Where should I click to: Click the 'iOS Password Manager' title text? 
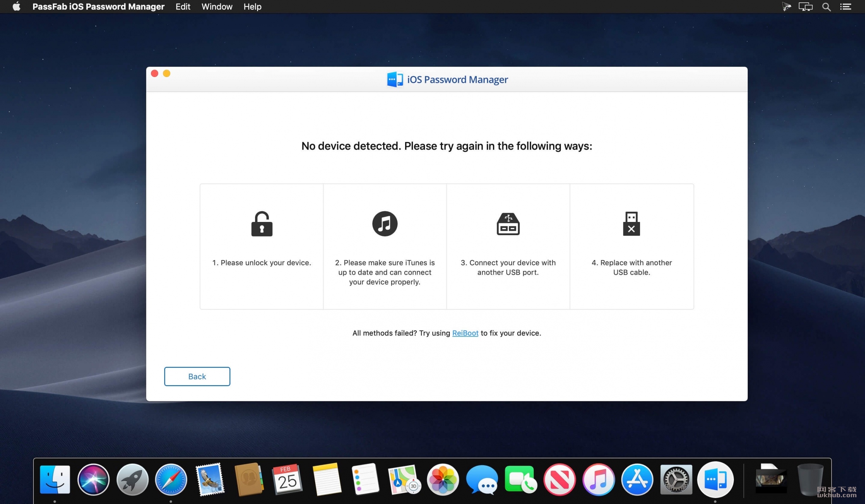point(457,79)
